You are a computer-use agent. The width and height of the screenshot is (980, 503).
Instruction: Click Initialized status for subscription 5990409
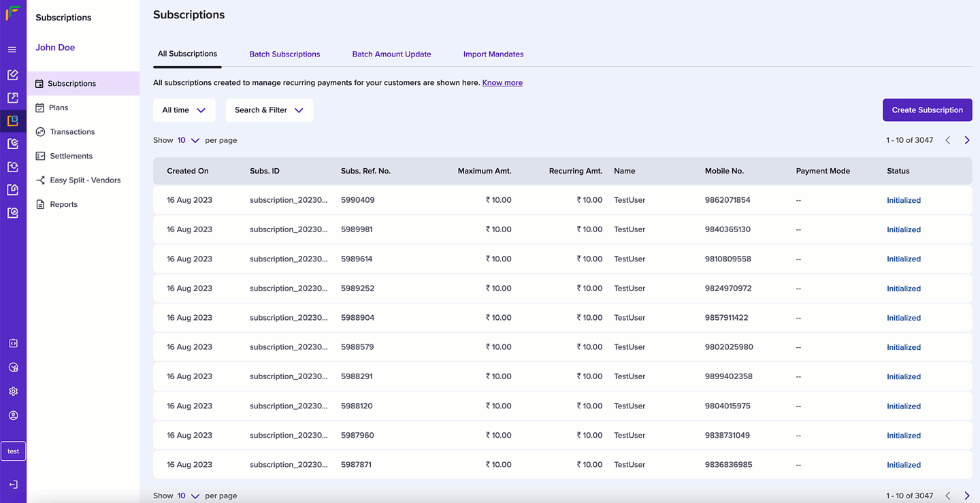(x=903, y=201)
